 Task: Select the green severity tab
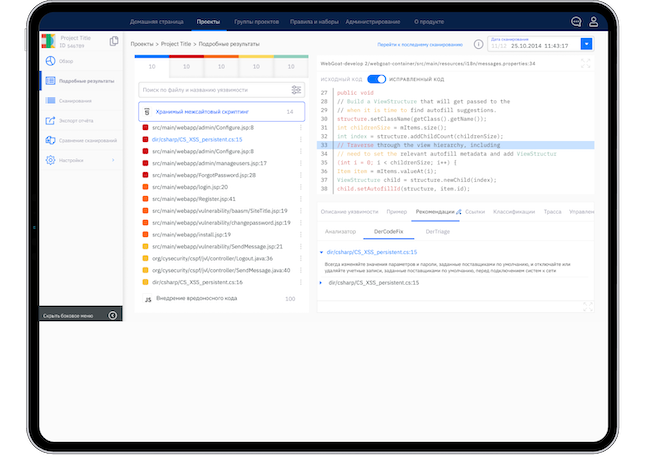tap(291, 66)
